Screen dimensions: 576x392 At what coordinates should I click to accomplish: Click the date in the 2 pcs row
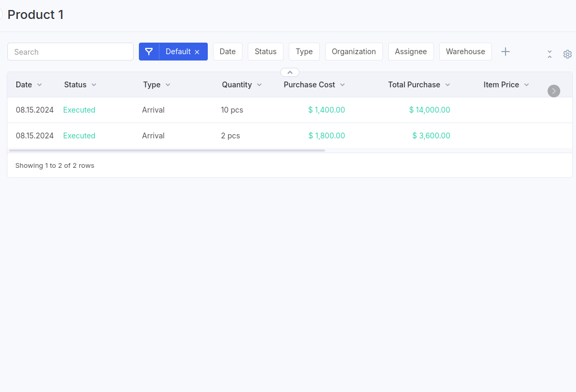(35, 136)
